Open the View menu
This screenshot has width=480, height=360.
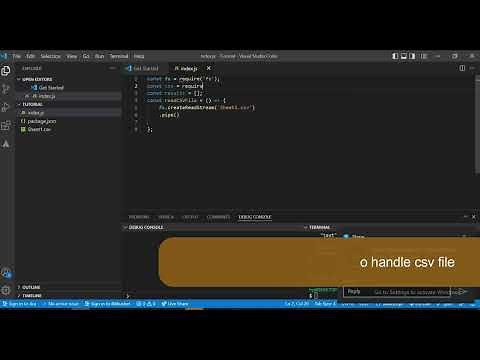[72, 56]
